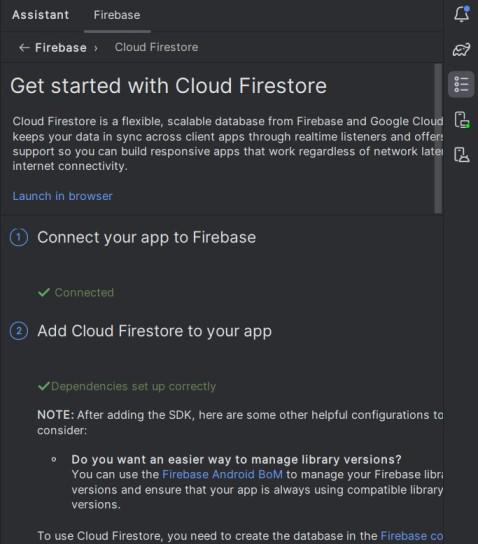Switch to the Assistant tab
The image size is (478, 544).
point(41,15)
